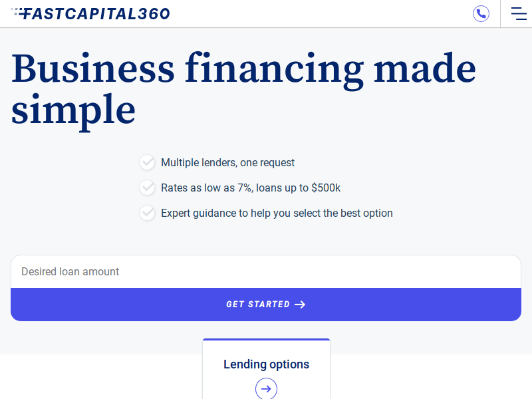This screenshot has height=399, width=532.
Task: Click the FastCapital360 logo
Action: click(x=90, y=13)
